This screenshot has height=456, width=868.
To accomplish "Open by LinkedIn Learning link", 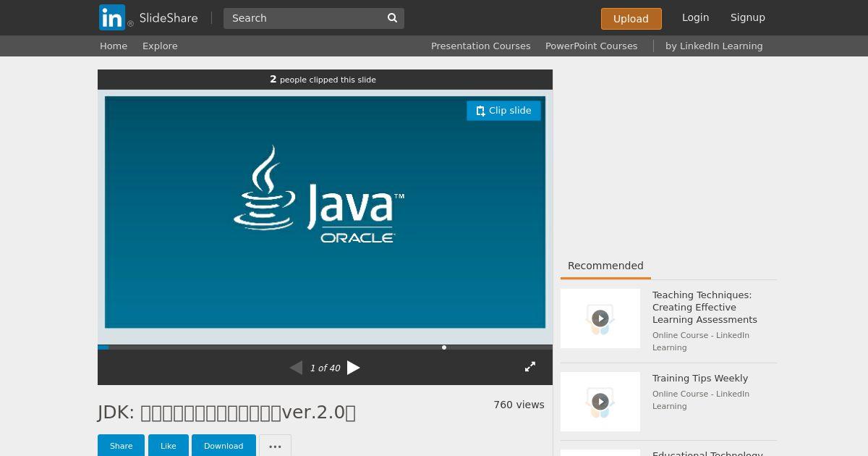I will [714, 46].
